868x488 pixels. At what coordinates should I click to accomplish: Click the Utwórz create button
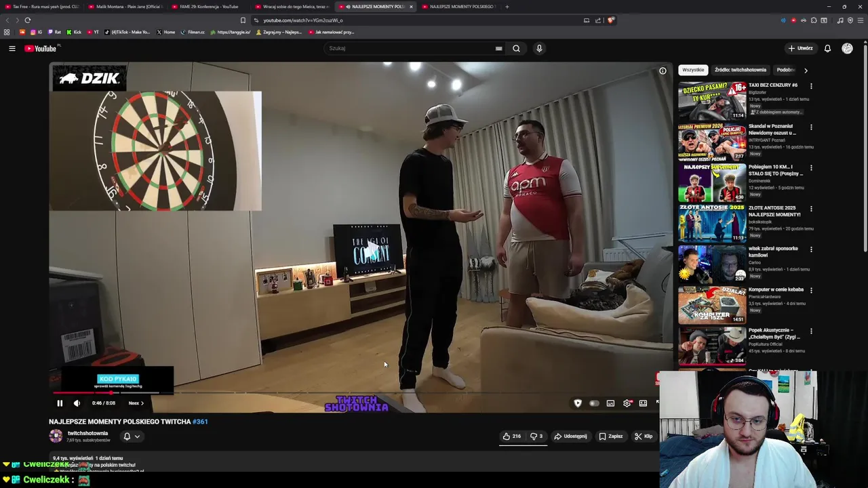point(800,48)
